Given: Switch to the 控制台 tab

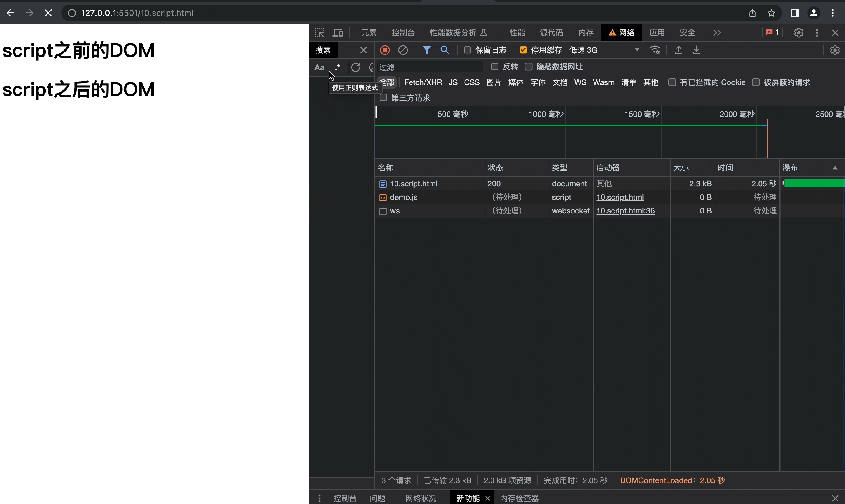Looking at the screenshot, I should (x=403, y=33).
